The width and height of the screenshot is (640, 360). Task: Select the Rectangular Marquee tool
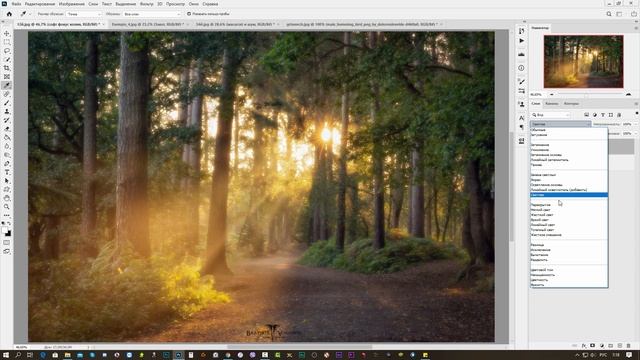(x=7, y=42)
